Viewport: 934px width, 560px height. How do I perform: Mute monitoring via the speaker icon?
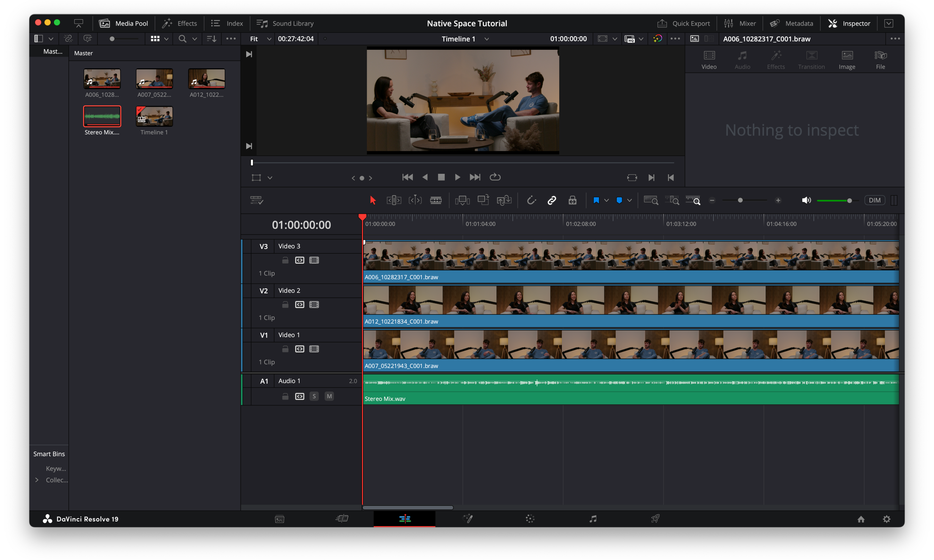click(x=806, y=200)
